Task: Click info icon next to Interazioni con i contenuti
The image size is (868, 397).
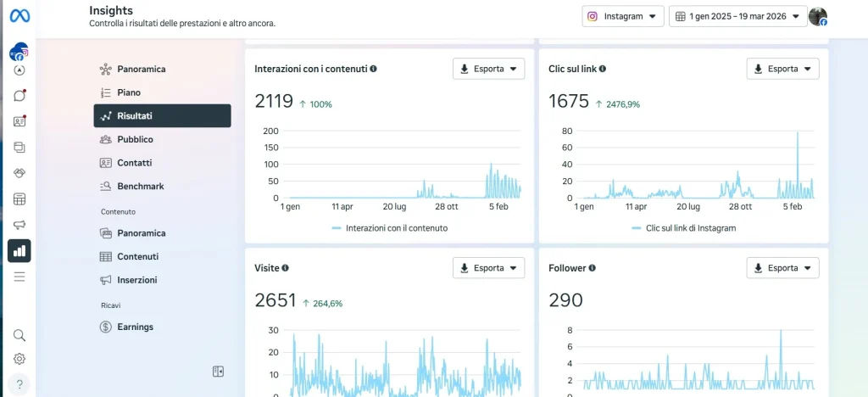Action: pyautogui.click(x=373, y=69)
